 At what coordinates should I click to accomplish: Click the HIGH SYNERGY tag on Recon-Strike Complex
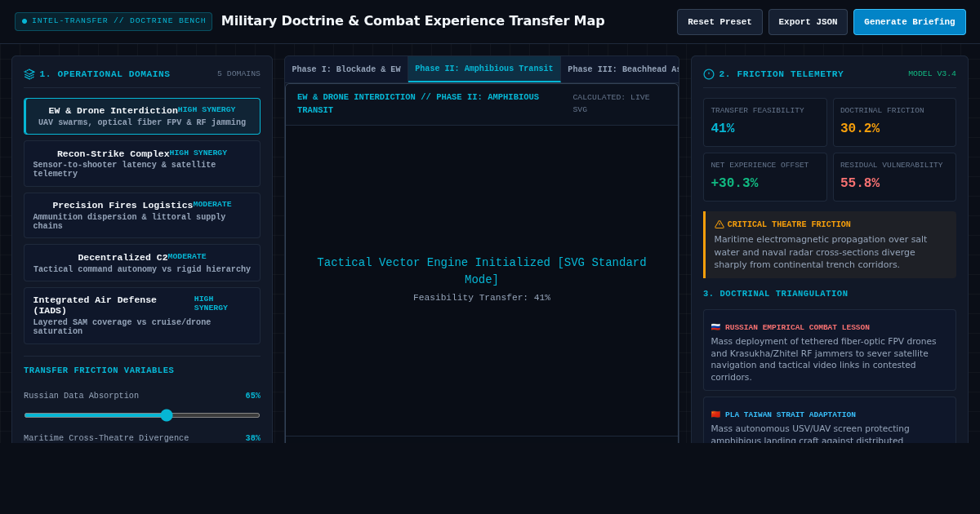198,153
